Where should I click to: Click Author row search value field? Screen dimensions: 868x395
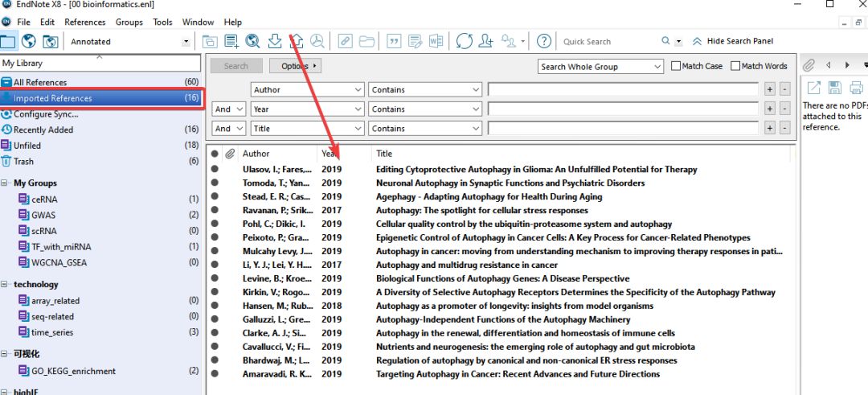coord(623,89)
